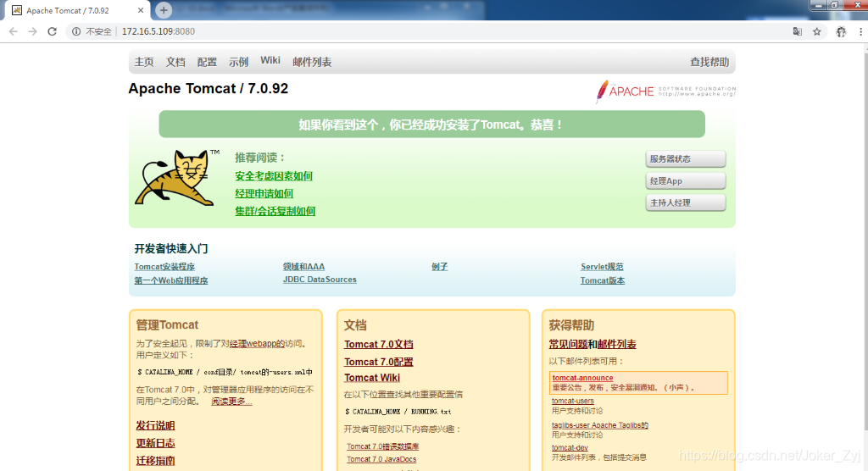Click the Tomcat cat logo
868x471 pixels.
177,177
